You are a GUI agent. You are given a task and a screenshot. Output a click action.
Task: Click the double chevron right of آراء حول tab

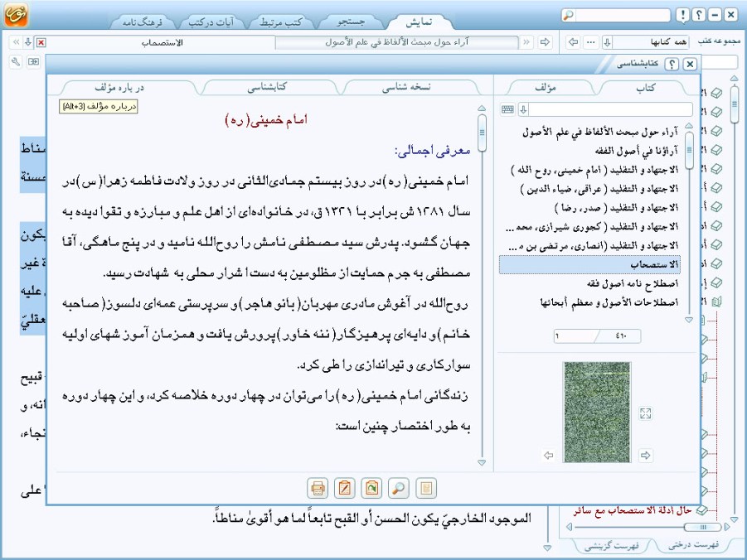point(526,42)
